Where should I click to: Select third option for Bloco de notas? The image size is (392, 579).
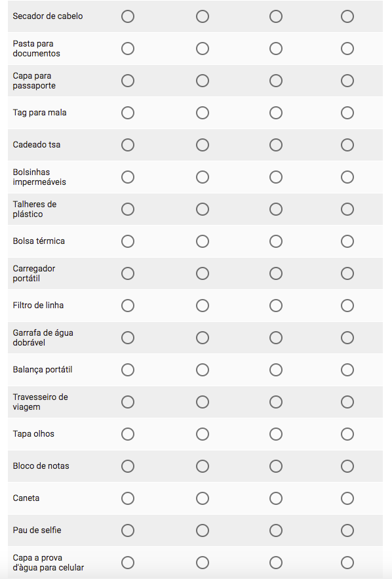(x=276, y=466)
